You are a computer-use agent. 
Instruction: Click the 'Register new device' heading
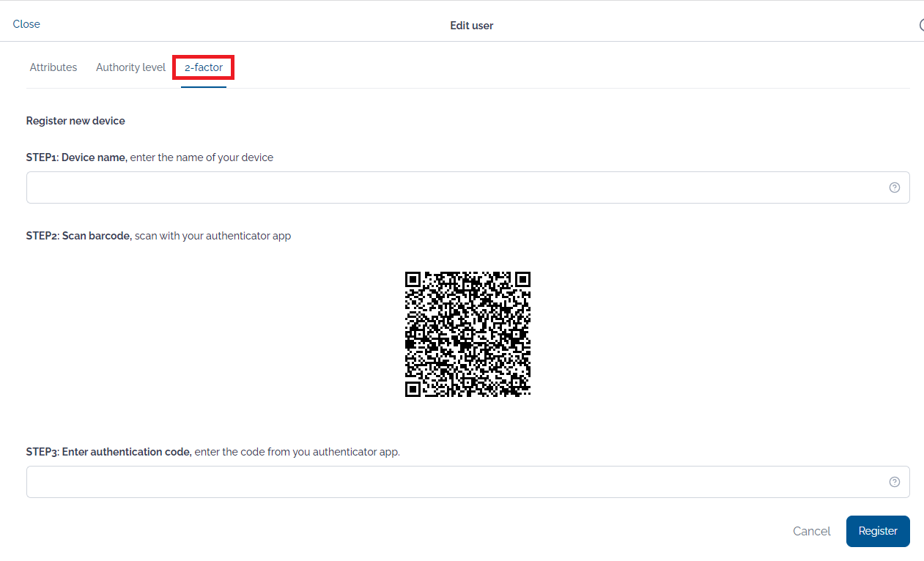[x=75, y=121]
